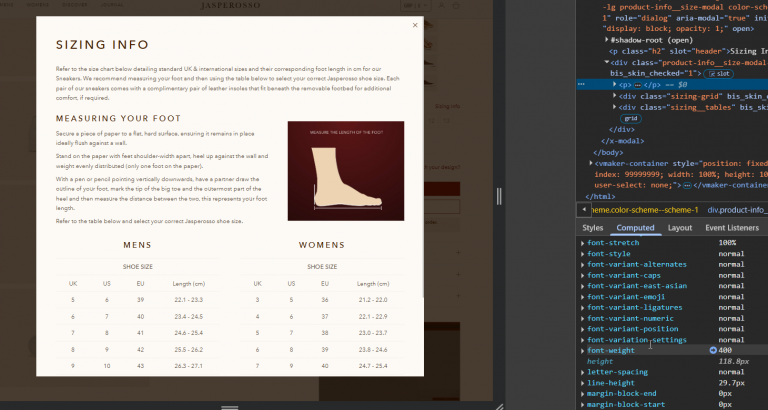The height and width of the screenshot is (410, 768).
Task: Click the Sizing Info modal title
Action: (x=102, y=45)
